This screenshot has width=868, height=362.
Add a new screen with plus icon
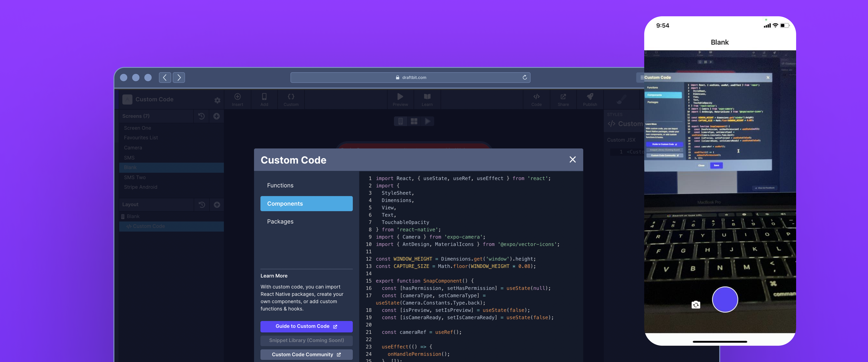tap(217, 116)
